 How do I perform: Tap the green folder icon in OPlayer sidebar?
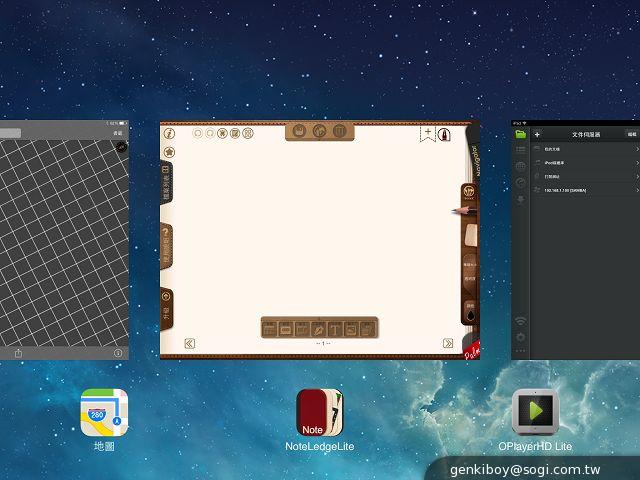pos(520,134)
